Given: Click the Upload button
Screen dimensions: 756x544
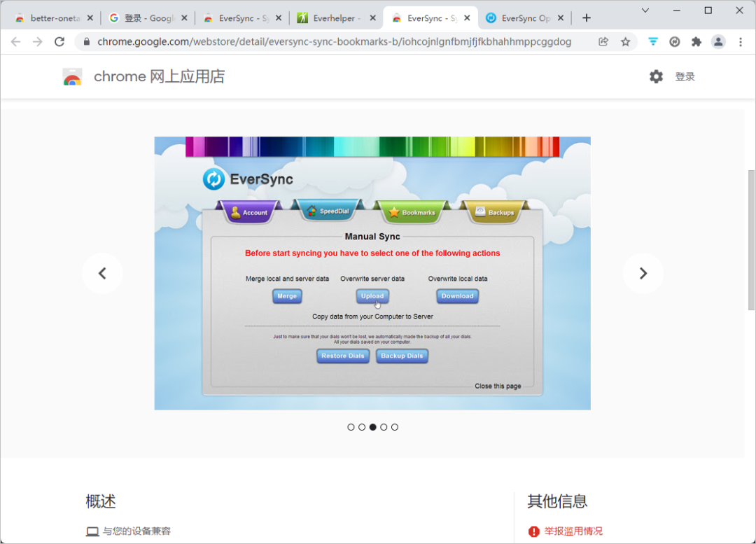Looking at the screenshot, I should (372, 296).
